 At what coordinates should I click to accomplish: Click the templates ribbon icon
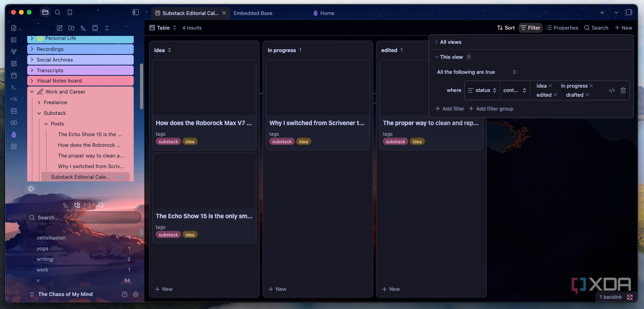[x=14, y=99]
